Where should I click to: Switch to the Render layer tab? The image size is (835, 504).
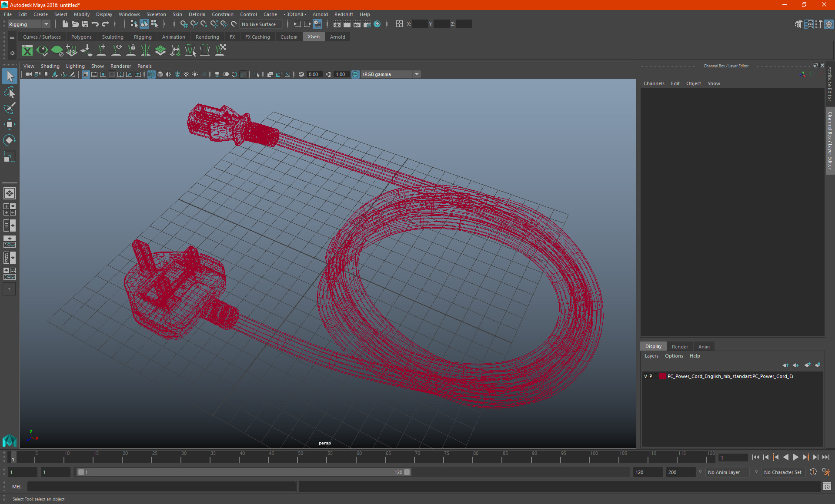[x=680, y=346]
